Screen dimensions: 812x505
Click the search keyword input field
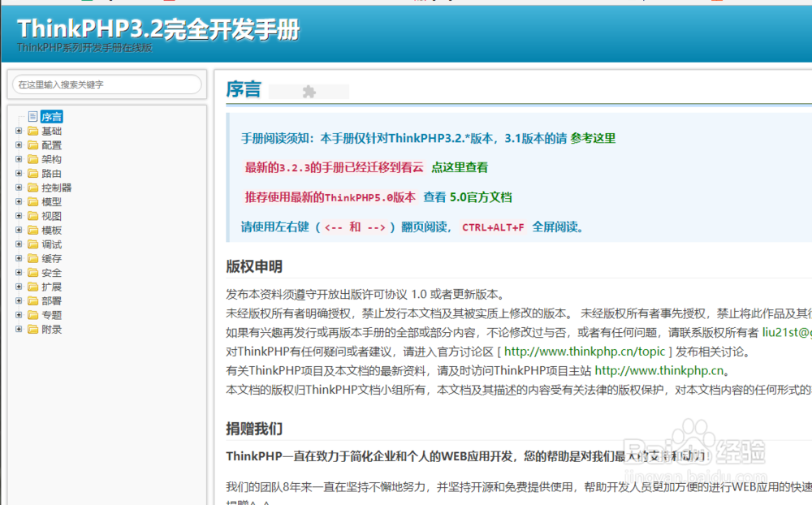click(106, 84)
